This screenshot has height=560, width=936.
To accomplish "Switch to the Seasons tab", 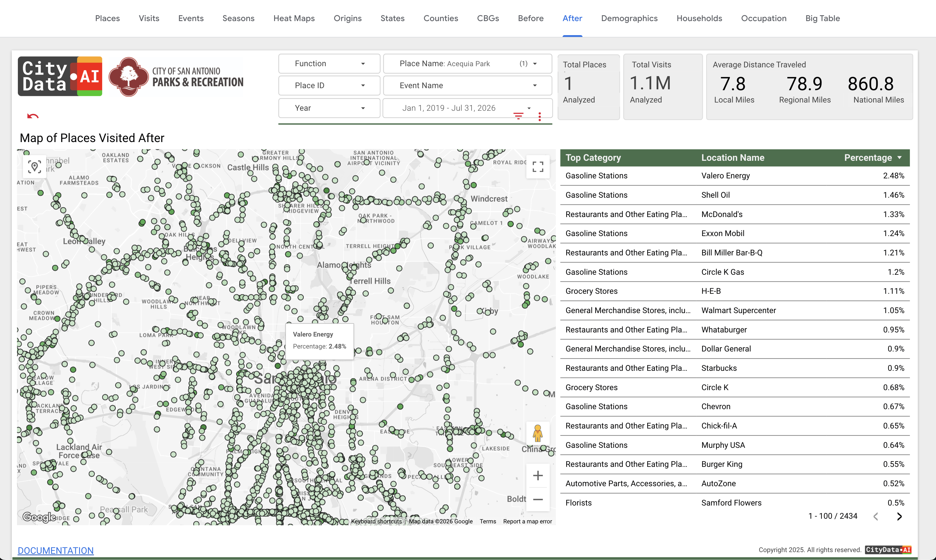I will [x=238, y=18].
